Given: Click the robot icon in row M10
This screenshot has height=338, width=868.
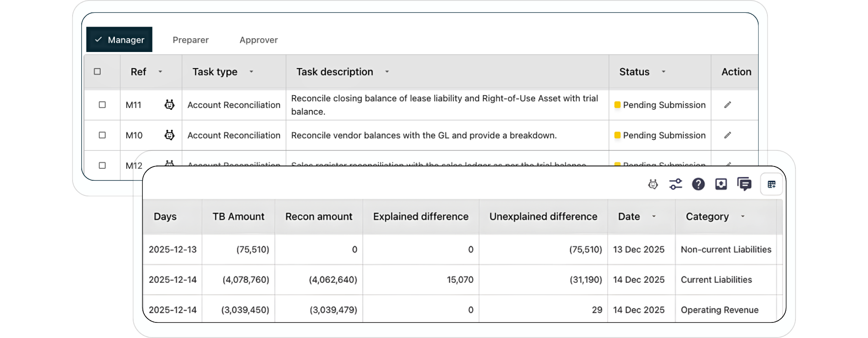Looking at the screenshot, I should click(x=169, y=135).
